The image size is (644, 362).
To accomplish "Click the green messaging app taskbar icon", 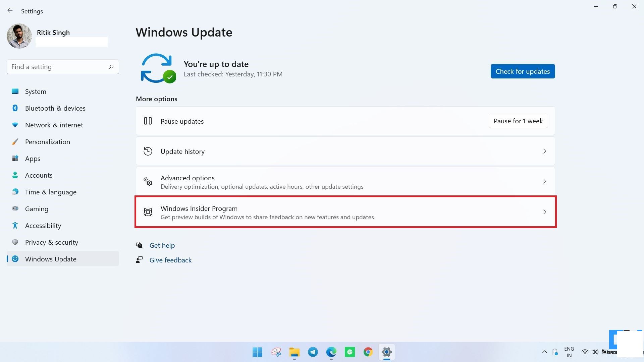I will pos(350,352).
